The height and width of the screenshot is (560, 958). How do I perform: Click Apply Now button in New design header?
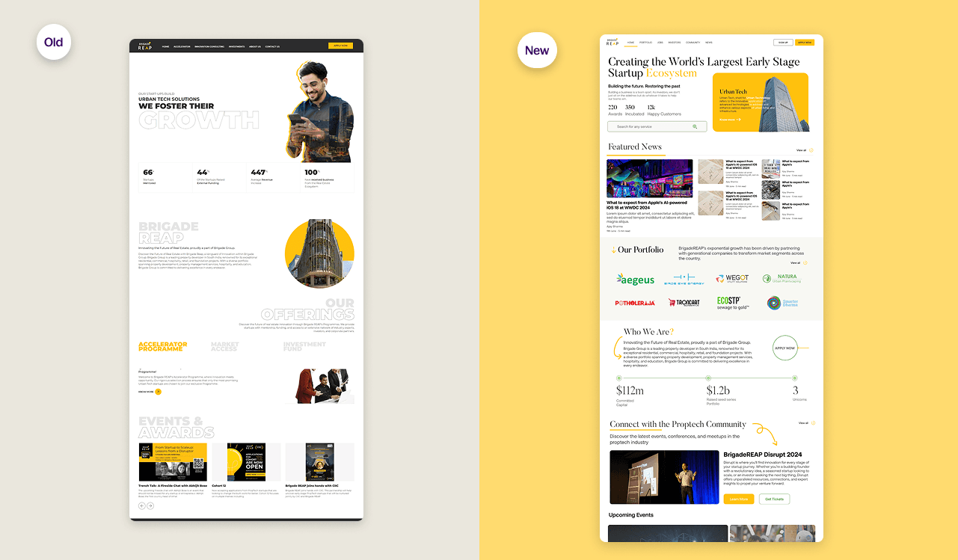pyautogui.click(x=805, y=43)
